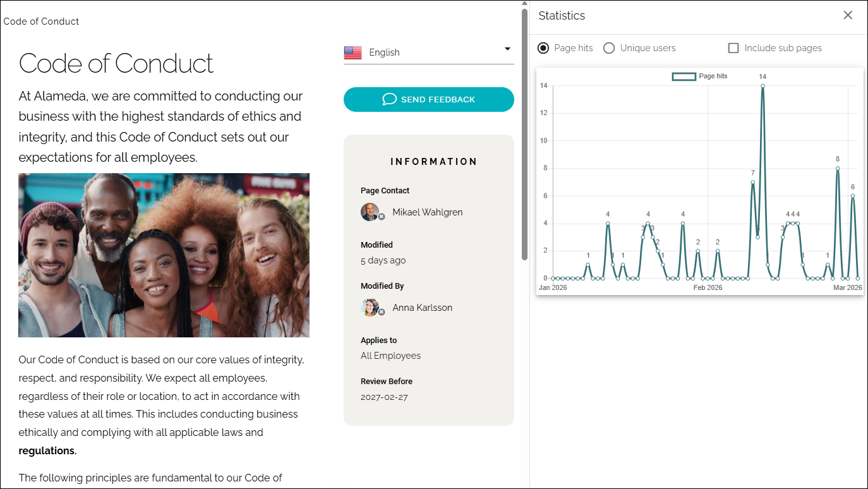This screenshot has width=868, height=489.
Task: Click the 7 hits data point
Action: (752, 182)
